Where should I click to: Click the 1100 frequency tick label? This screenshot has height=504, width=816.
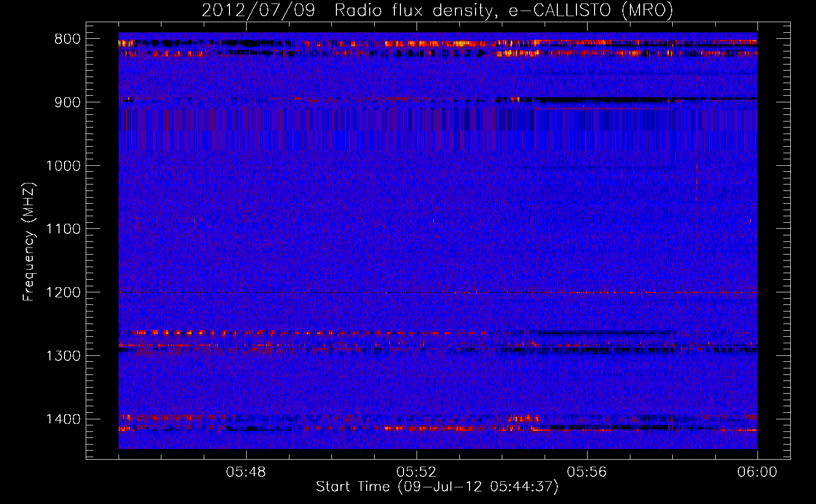point(63,229)
